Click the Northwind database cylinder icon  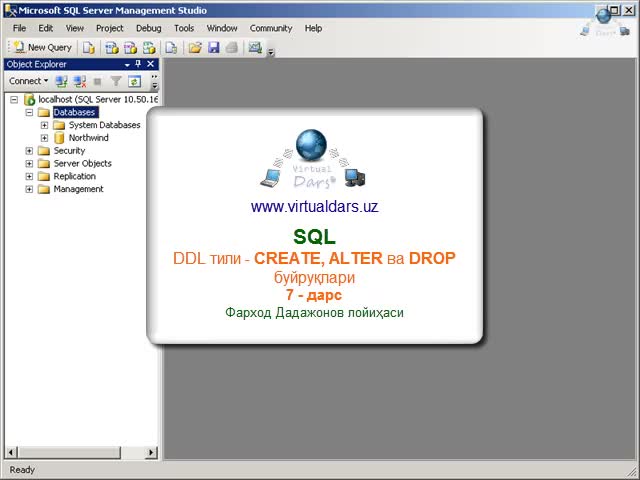[59, 138]
